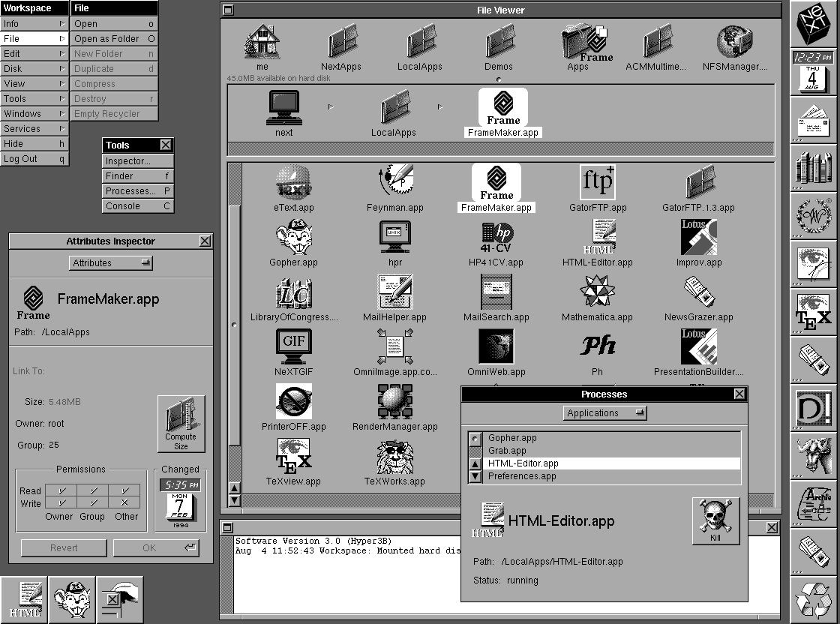Click the Processes list down scroll arrow
This screenshot has width=840, height=624.
(x=475, y=476)
